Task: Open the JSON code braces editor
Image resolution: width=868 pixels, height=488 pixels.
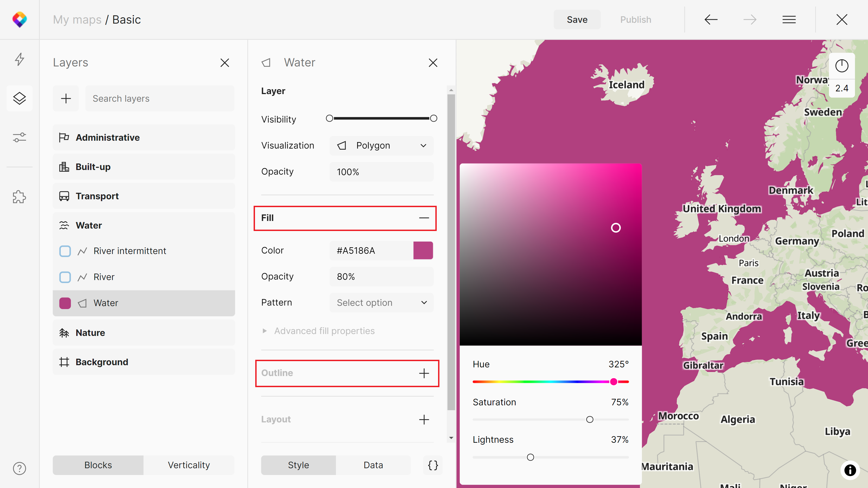Action: [433, 465]
